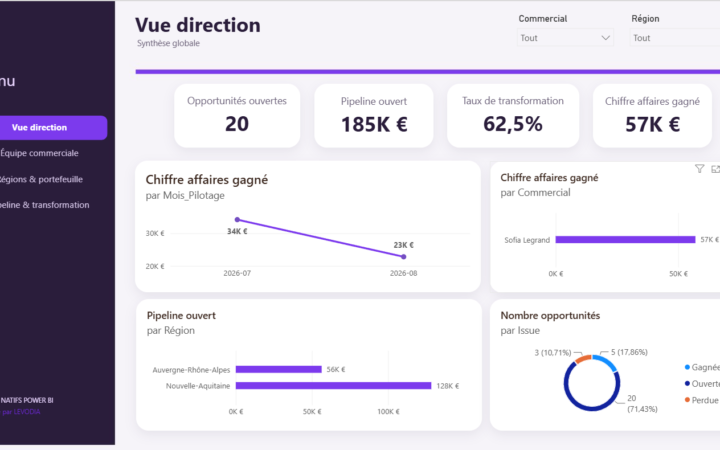Click the Gagnée legend color marker
The width and height of the screenshot is (720, 450).
pos(687,367)
